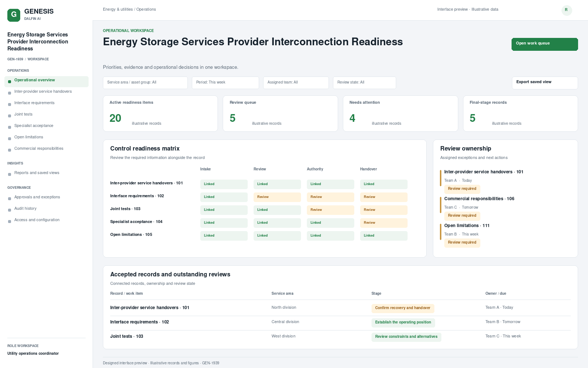This screenshot has height=368, width=588.
Task: Click Review required under Open limitations 111
Action: tap(462, 243)
